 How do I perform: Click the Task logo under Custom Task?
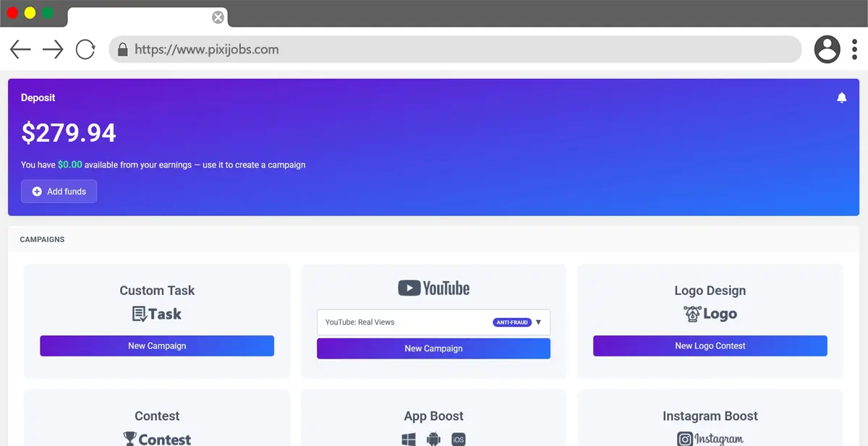pyautogui.click(x=157, y=314)
